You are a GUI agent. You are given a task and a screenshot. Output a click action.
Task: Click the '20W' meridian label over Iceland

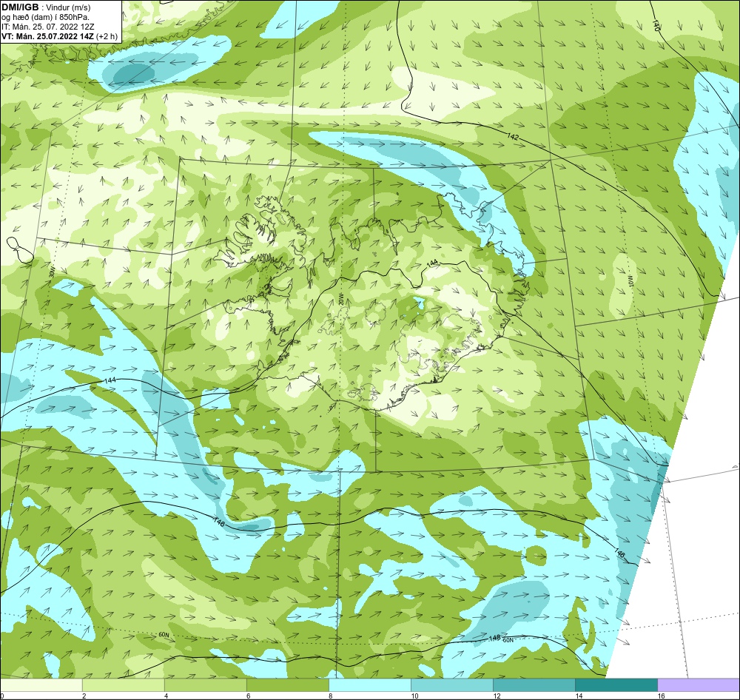(x=340, y=299)
